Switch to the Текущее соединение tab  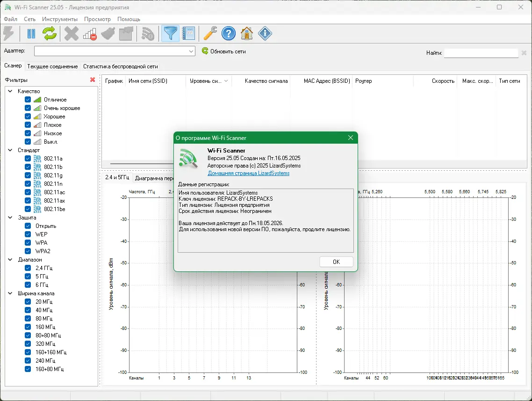pos(52,66)
